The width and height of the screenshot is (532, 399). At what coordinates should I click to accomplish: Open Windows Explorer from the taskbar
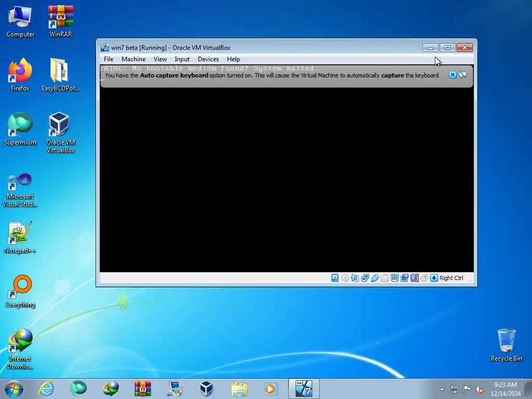pos(239,389)
